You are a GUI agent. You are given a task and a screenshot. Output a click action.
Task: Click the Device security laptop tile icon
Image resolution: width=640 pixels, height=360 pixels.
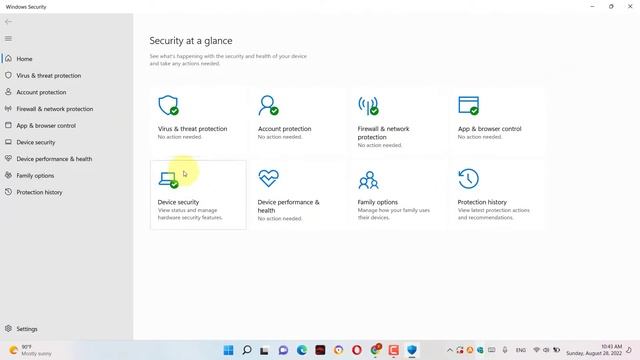click(168, 180)
